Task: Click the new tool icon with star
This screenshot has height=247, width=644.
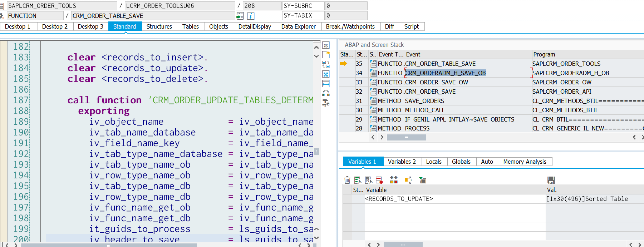Action: click(326, 55)
